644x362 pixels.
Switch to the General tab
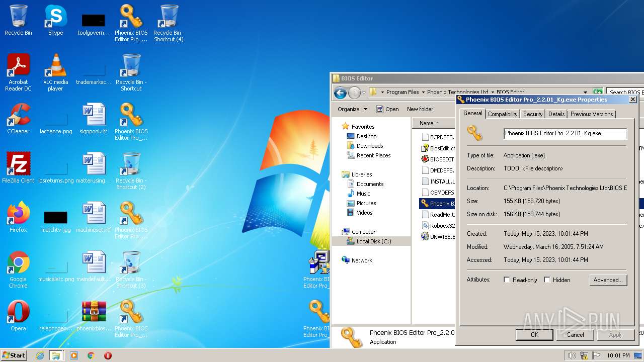473,113
